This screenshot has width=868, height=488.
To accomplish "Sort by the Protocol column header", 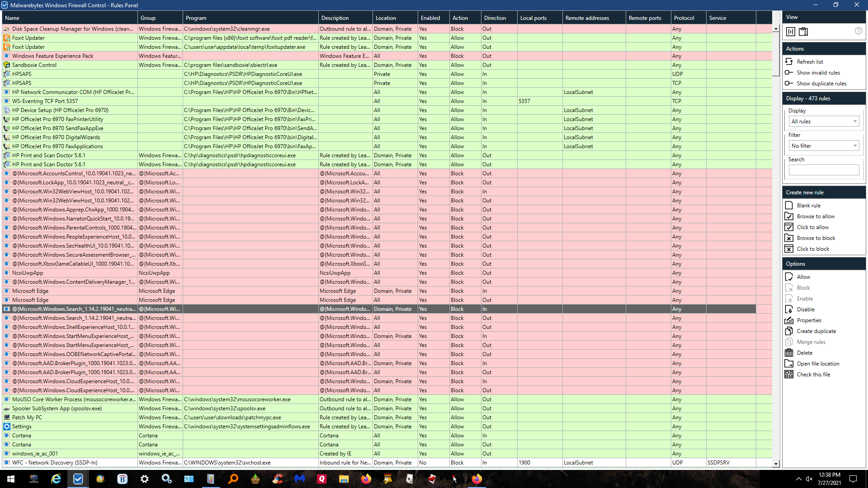I will click(x=684, y=18).
